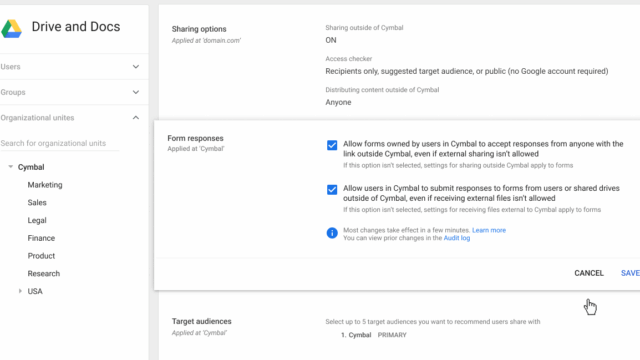
Task: Click the Form responses heading
Action: (195, 138)
